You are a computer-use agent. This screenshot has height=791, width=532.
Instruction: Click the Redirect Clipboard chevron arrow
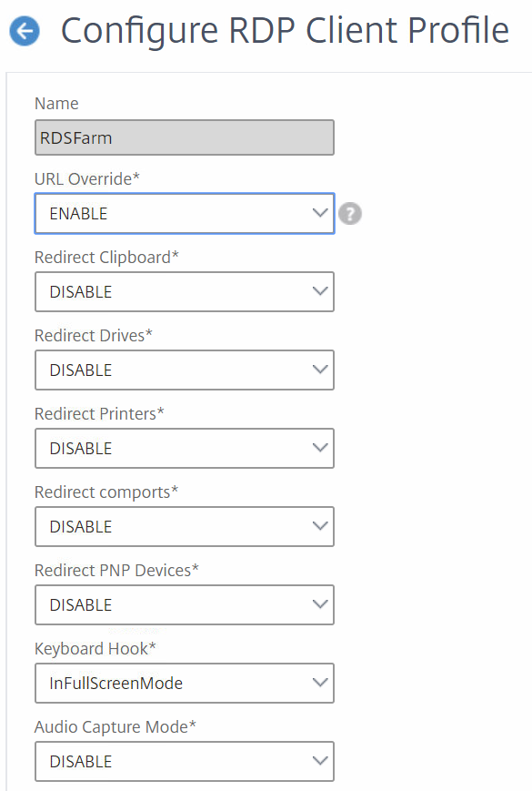coord(320,291)
